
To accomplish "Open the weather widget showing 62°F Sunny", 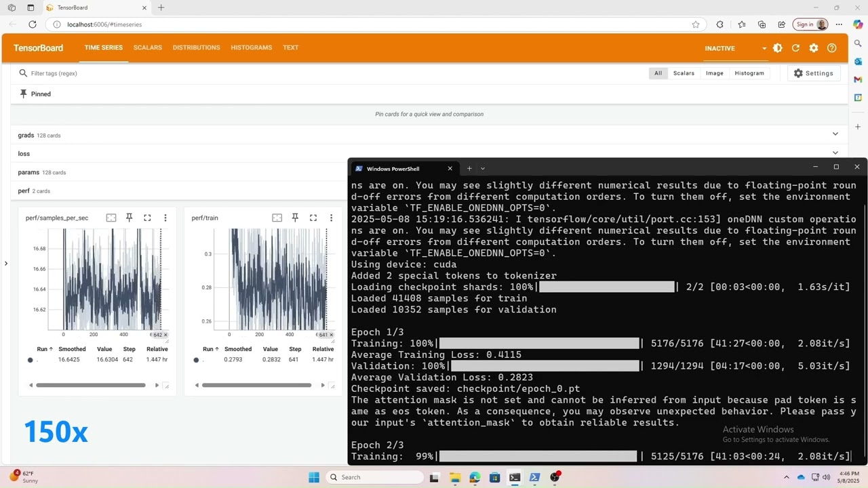I will tap(24, 477).
